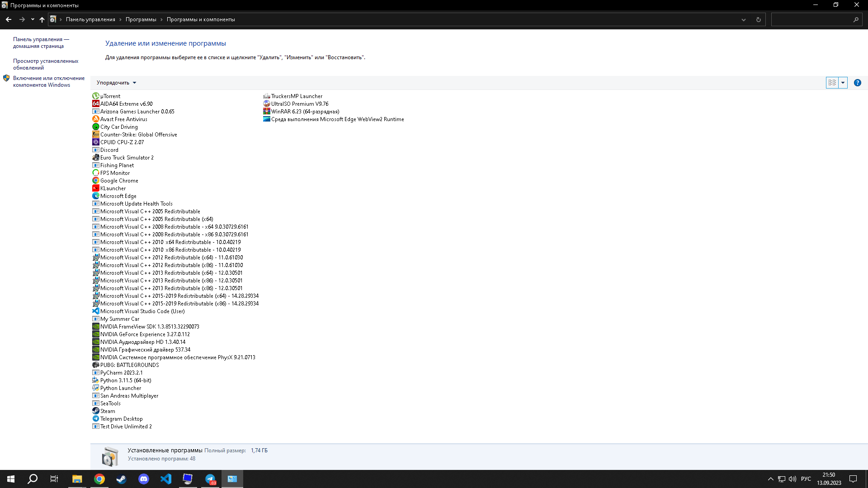Viewport: 868px width, 488px height.
Task: Select the PUBG: BATTLEGROUNDS icon
Action: [96, 365]
